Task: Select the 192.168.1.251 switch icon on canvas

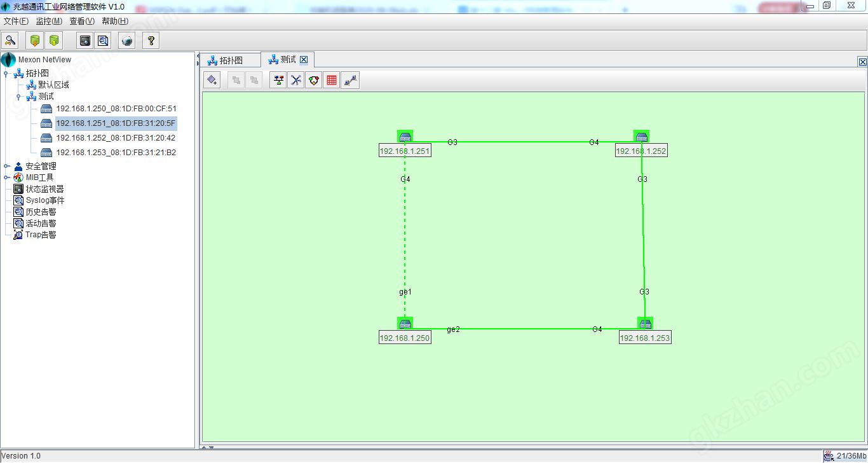Action: pos(405,137)
